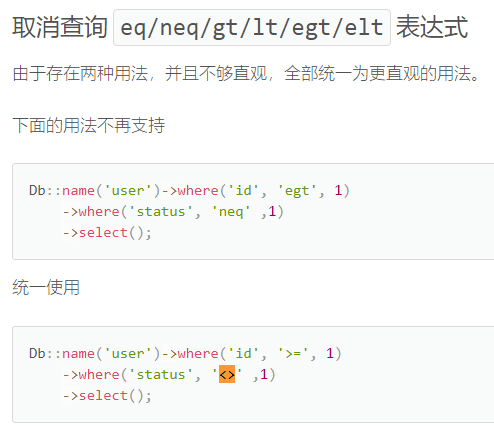The width and height of the screenshot is (494, 434).
Task: Click the heading word '表达式'
Action: tap(432, 27)
